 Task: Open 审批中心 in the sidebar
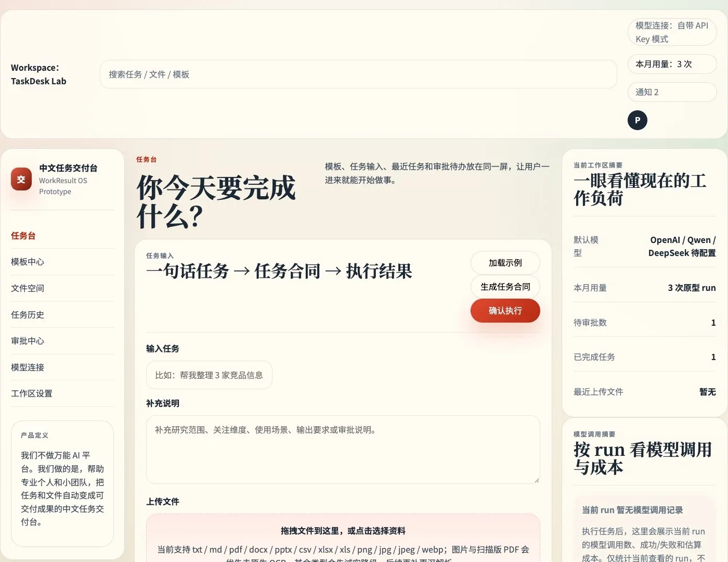pyautogui.click(x=62, y=341)
